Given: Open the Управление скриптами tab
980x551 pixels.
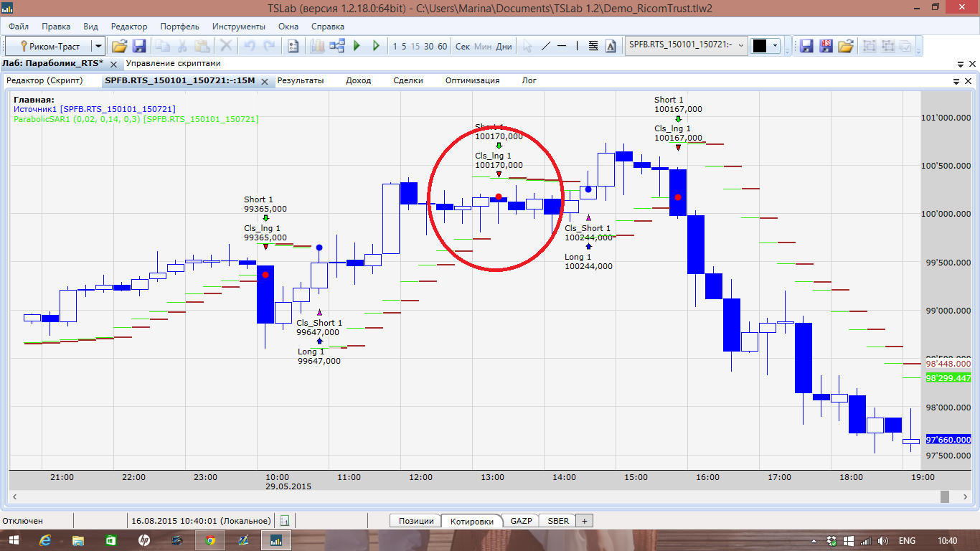Looking at the screenshot, I should click(x=173, y=63).
